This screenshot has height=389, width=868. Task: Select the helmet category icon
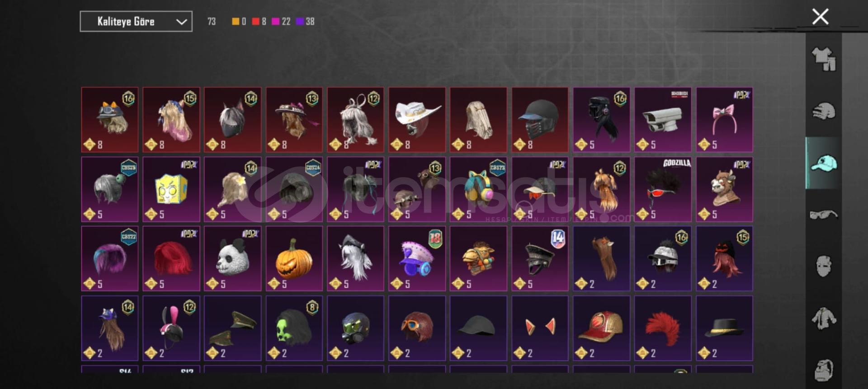(823, 111)
